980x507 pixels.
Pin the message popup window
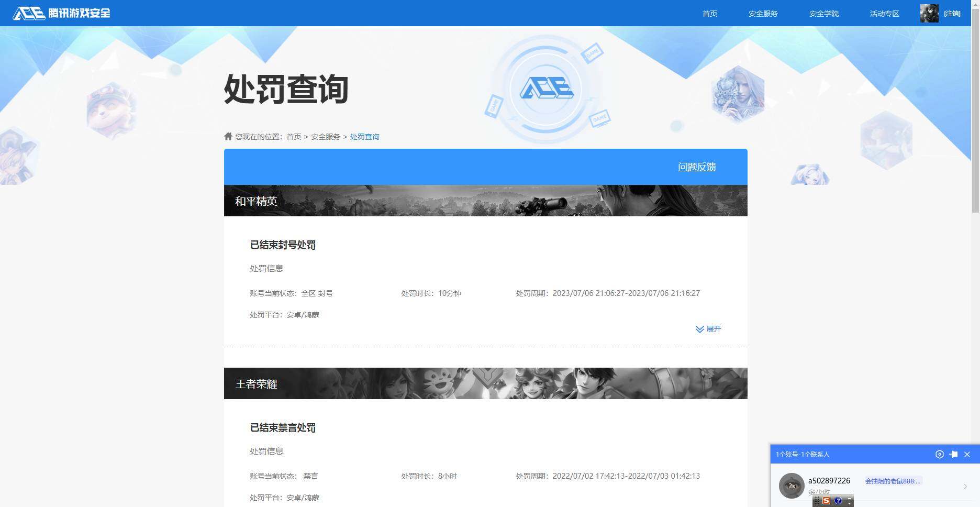(x=953, y=454)
